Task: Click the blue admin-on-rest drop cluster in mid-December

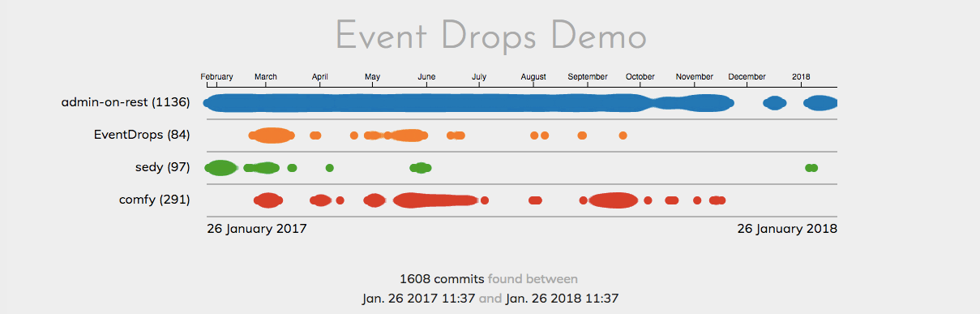Action: 775,103
